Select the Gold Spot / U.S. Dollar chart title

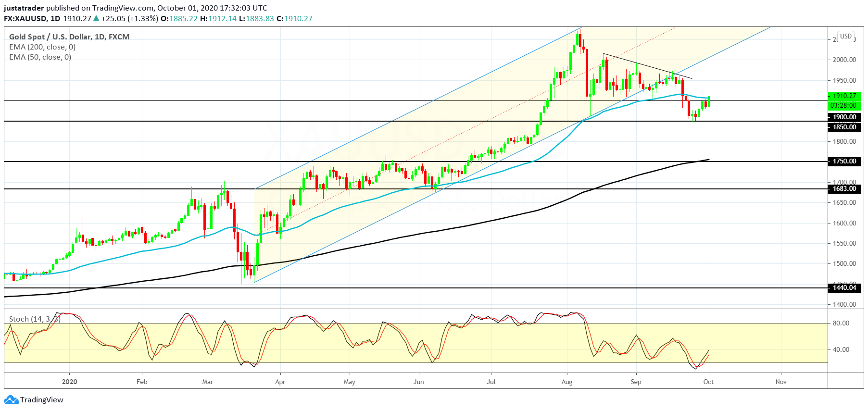[x=69, y=37]
